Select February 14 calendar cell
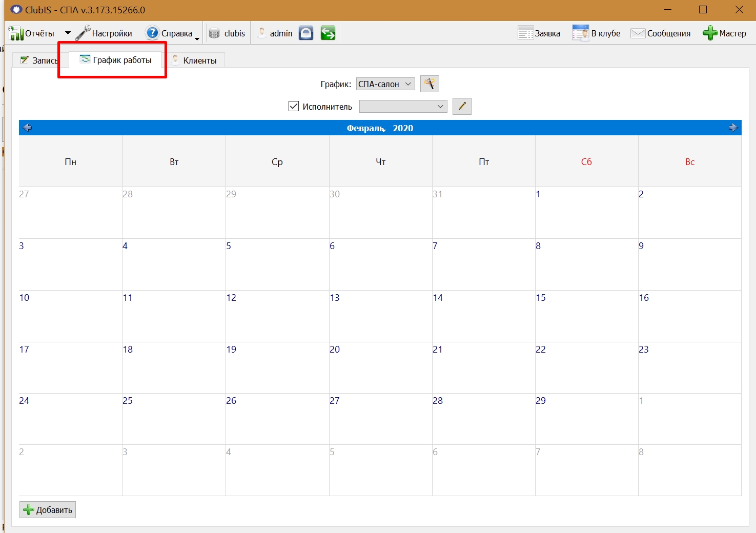The width and height of the screenshot is (756, 533). tap(484, 316)
